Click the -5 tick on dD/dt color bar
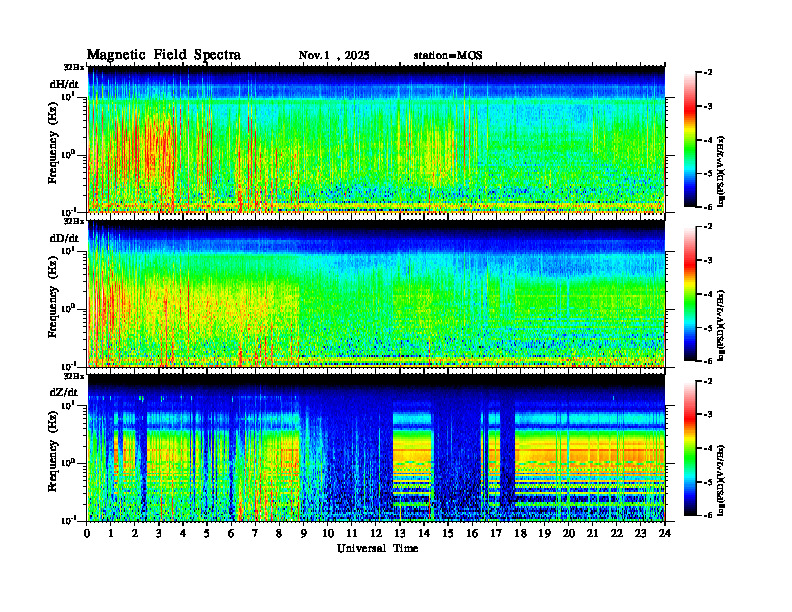792x612 pixels. [x=708, y=328]
